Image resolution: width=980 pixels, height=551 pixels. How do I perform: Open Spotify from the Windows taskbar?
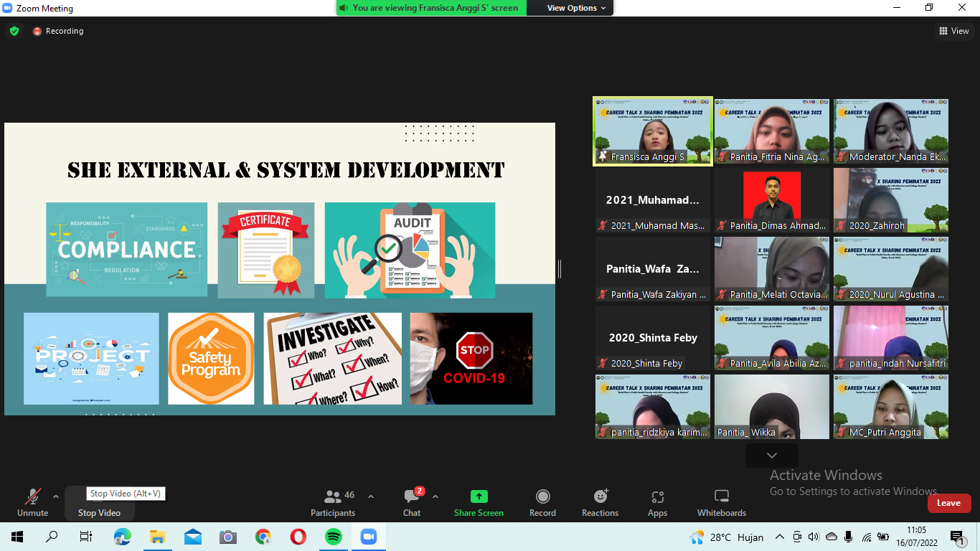(334, 537)
